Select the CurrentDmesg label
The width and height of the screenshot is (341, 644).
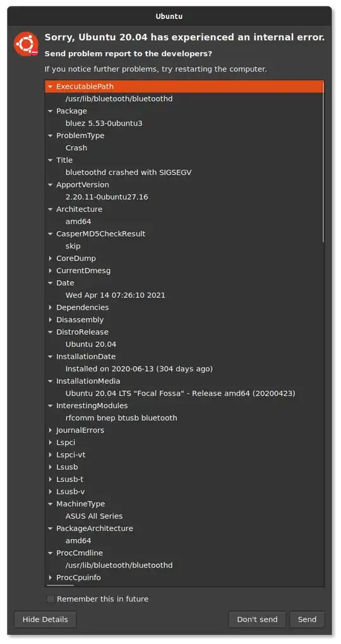83,271
